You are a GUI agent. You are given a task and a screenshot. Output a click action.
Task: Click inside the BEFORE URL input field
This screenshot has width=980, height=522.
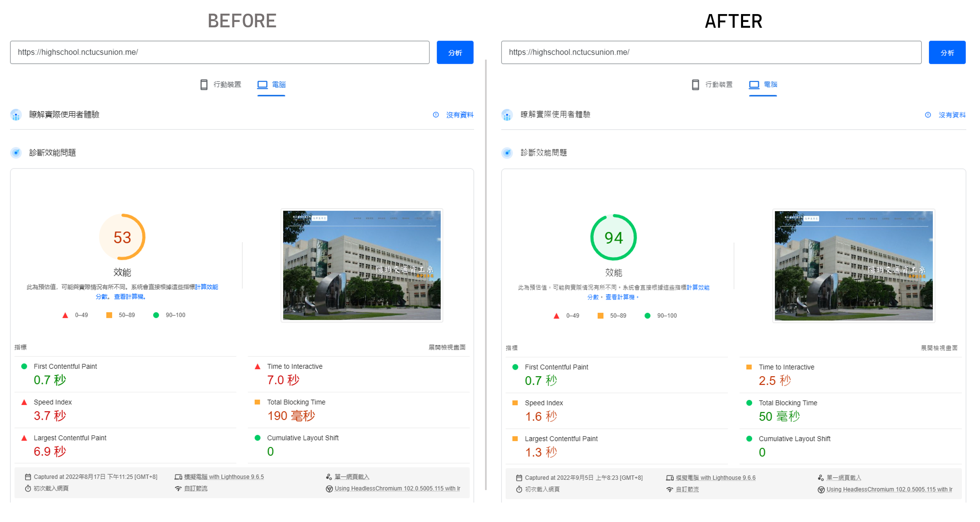pos(220,52)
